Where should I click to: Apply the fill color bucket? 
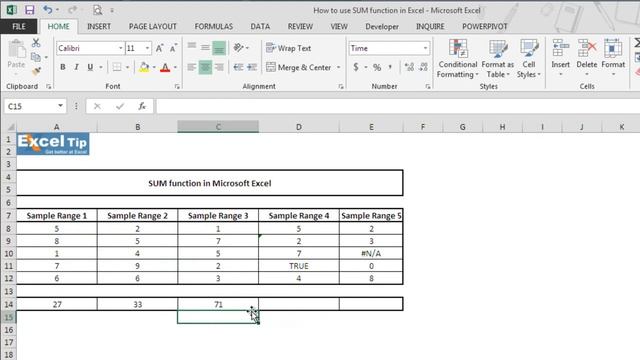point(144,67)
